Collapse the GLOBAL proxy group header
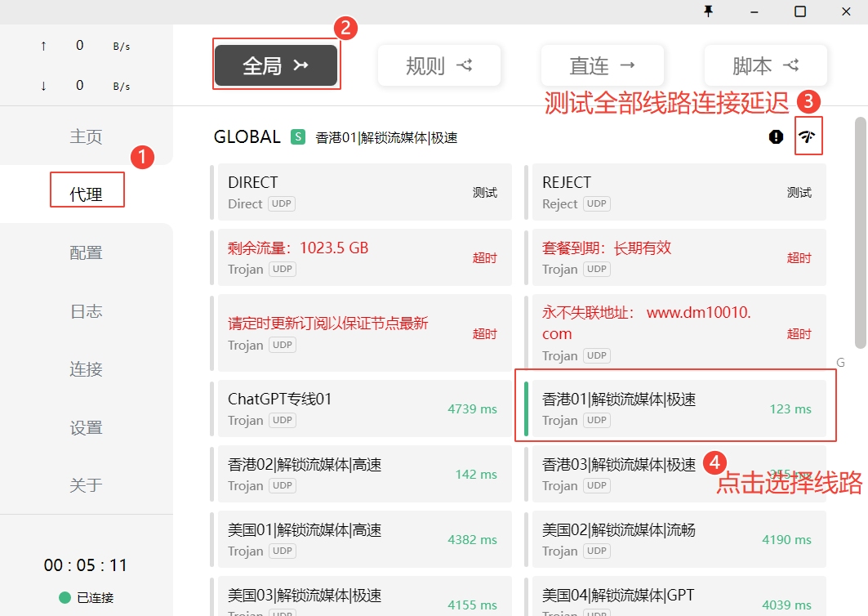Viewport: 868px width, 616px height. pyautogui.click(x=247, y=137)
